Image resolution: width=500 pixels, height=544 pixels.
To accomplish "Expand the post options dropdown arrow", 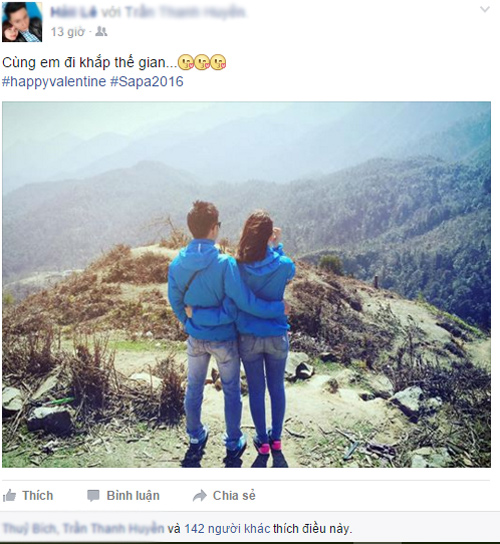I will [x=484, y=9].
